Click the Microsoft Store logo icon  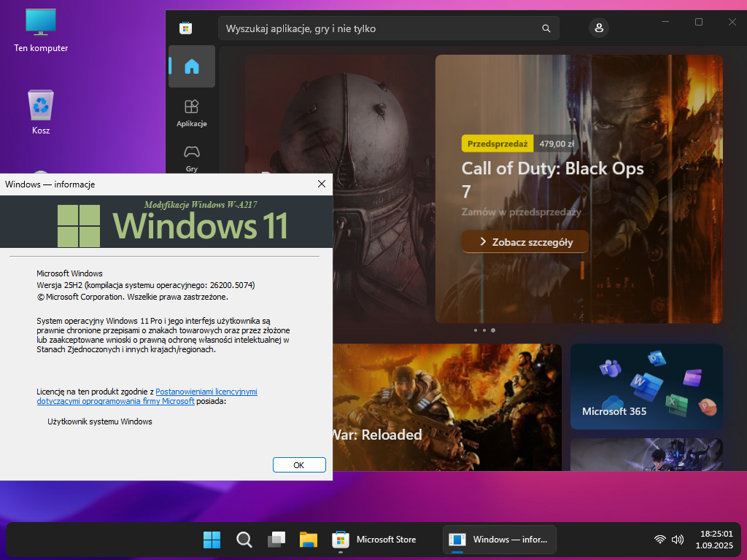tap(186, 28)
